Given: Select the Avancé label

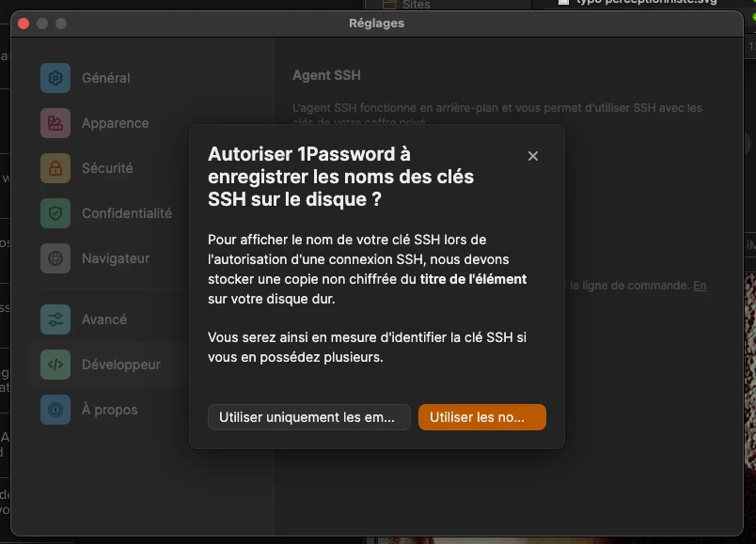Looking at the screenshot, I should (104, 319).
